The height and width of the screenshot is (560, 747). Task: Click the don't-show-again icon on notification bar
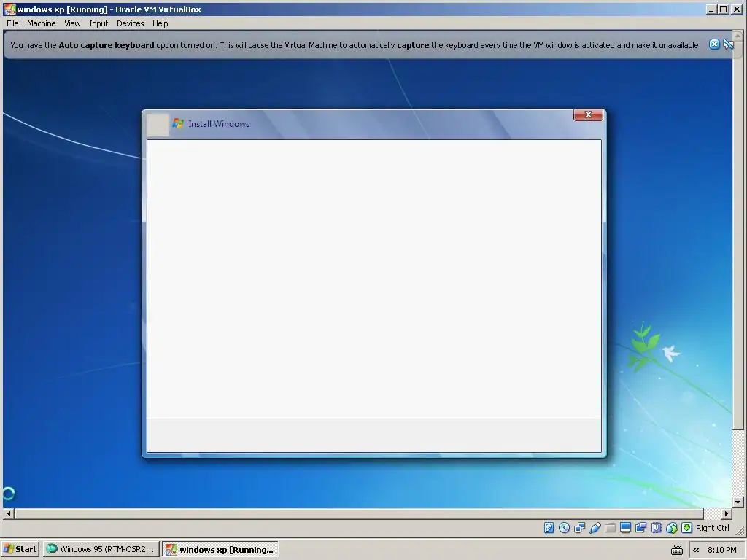(x=729, y=44)
